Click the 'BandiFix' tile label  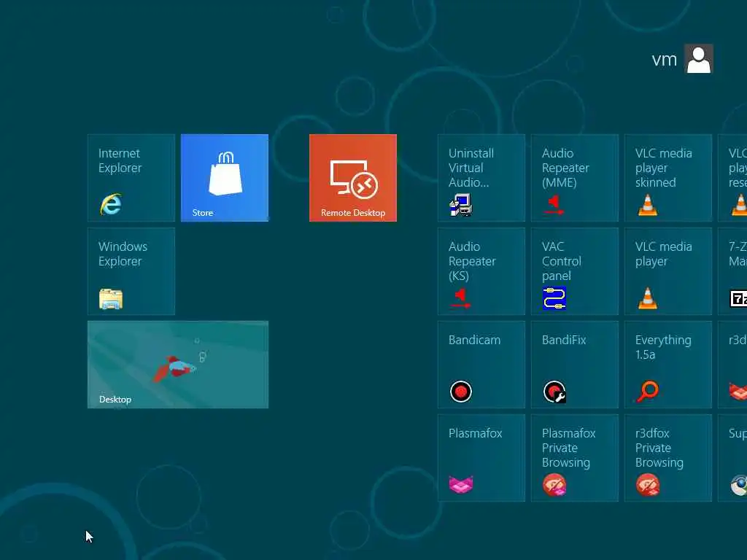(x=564, y=340)
